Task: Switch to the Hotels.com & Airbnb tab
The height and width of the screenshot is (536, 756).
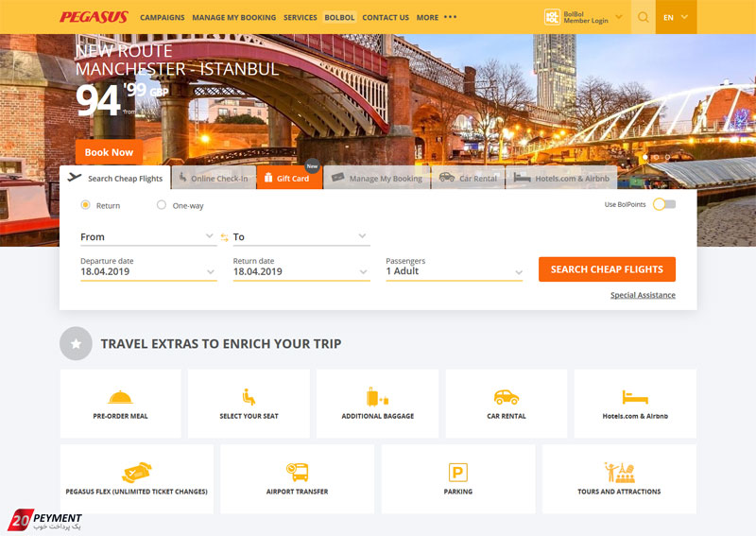Action: coord(561,178)
